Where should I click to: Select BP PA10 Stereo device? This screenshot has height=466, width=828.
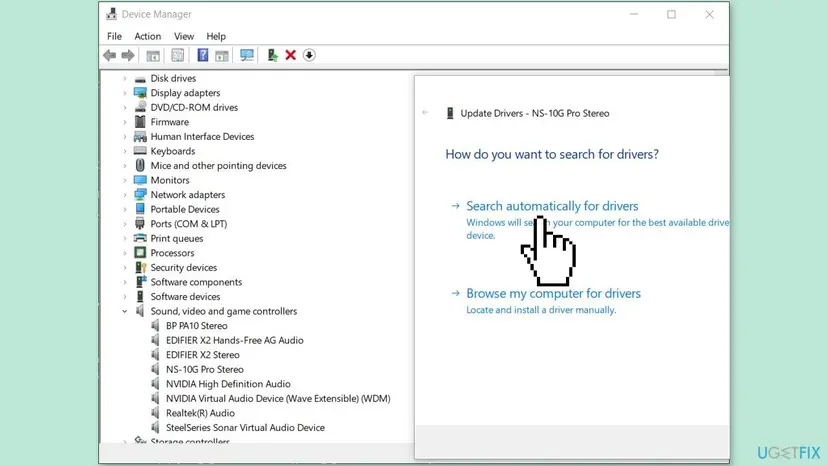[196, 326]
